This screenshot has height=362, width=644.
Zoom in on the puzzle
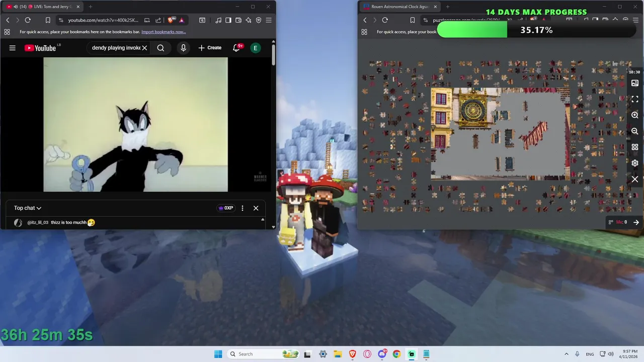coord(635,115)
